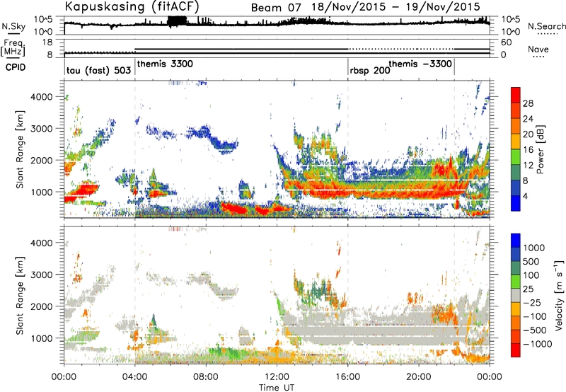This screenshot has width=566, height=392.
Task: Click the 'tau (fast) 503' CPID text
Action: click(x=98, y=70)
